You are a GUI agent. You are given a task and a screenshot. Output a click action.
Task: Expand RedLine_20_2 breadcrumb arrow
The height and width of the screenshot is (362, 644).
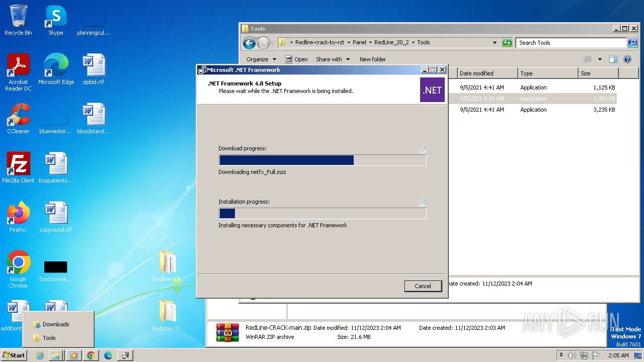pyautogui.click(x=413, y=43)
